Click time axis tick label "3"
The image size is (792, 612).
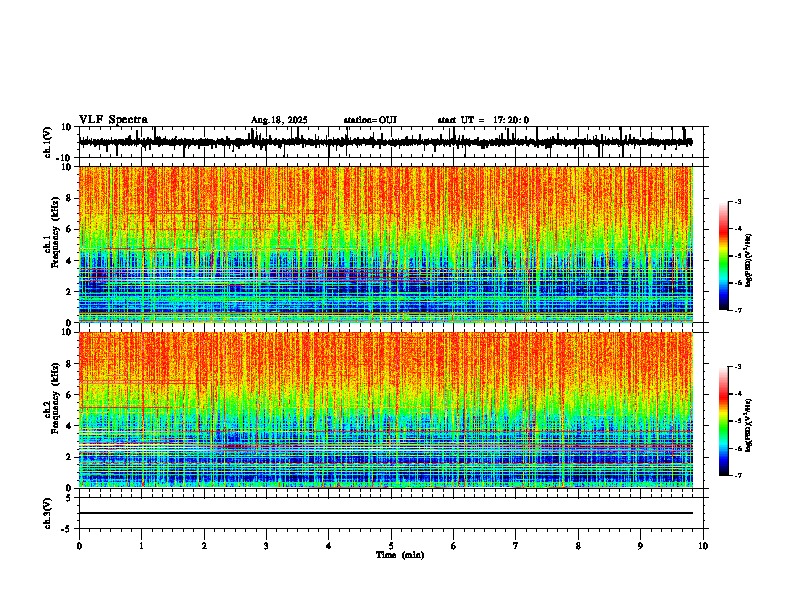(x=266, y=546)
